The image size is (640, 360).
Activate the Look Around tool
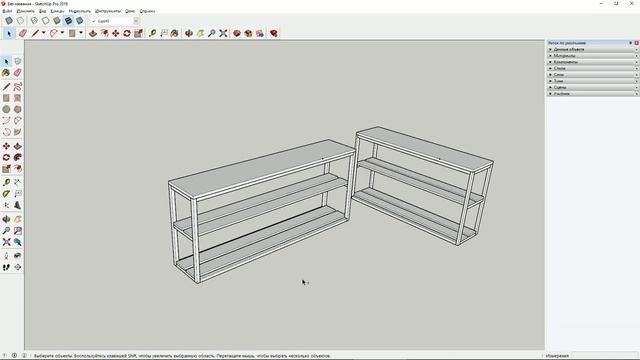[18, 256]
